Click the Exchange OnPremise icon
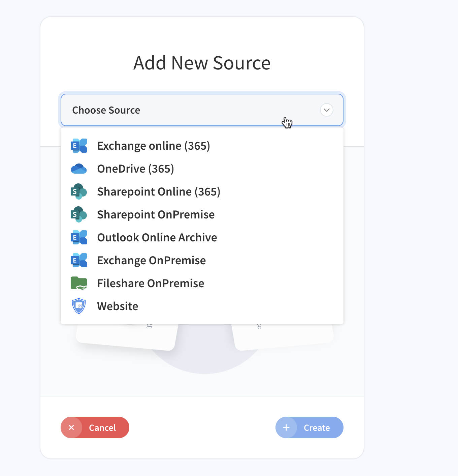Viewport: 458px width, 476px height. 79,260
